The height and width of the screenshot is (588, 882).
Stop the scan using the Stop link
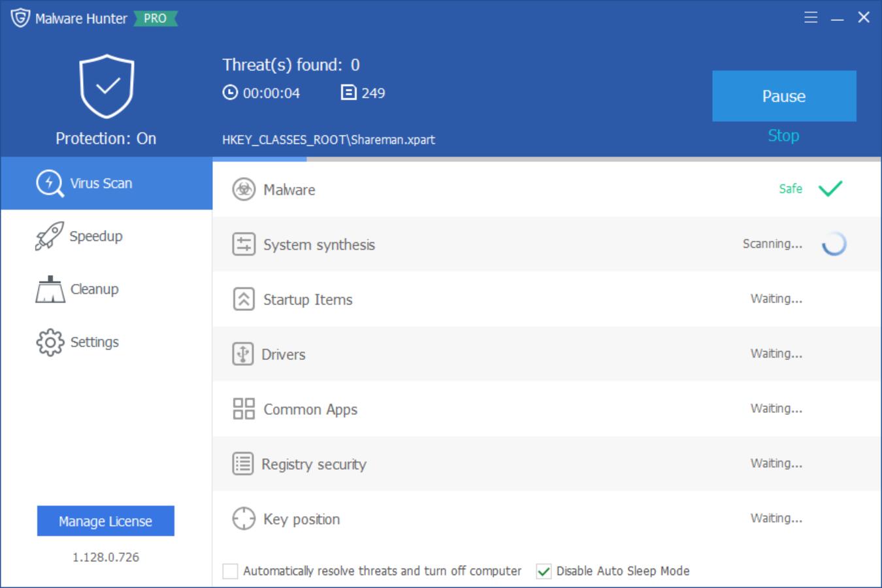click(x=783, y=136)
